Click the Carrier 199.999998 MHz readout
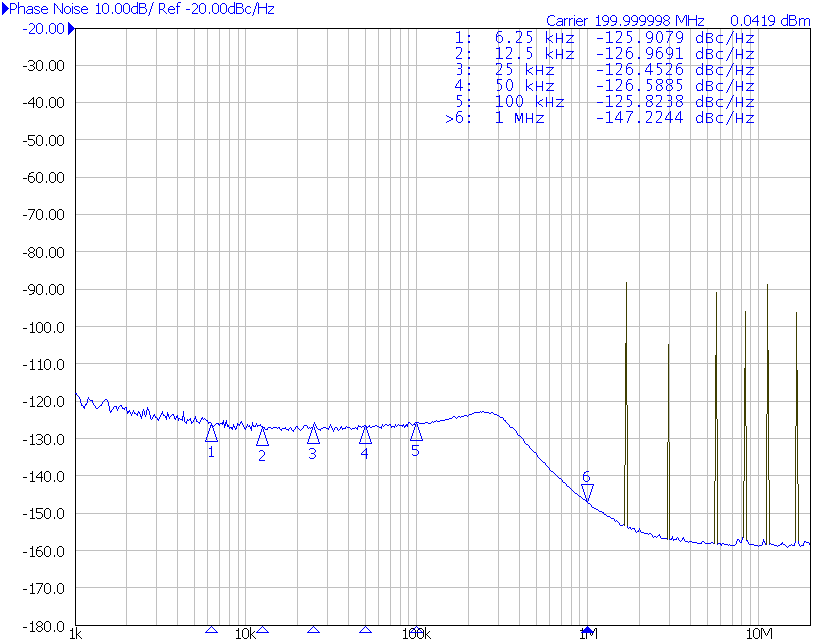The image size is (819, 643). (625, 21)
